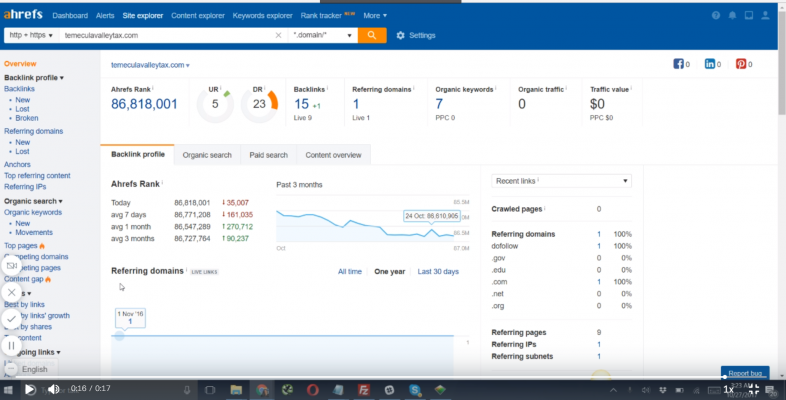This screenshot has height=400, width=786.
Task: Switch the chart to One year
Action: [x=390, y=271]
